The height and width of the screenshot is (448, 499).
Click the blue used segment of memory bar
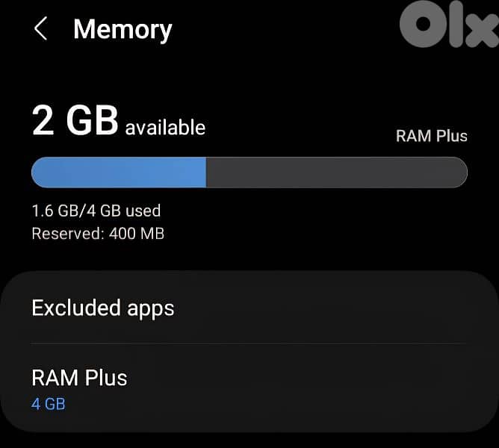point(119,172)
